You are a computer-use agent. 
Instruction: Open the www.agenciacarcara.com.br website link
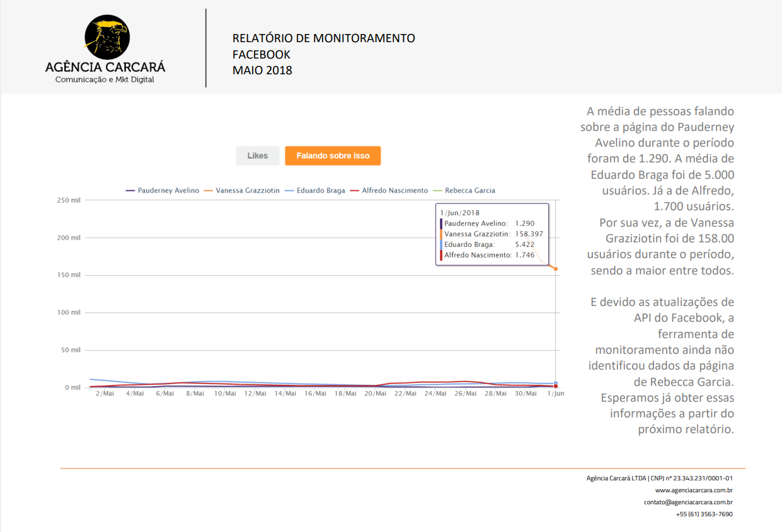click(693, 490)
